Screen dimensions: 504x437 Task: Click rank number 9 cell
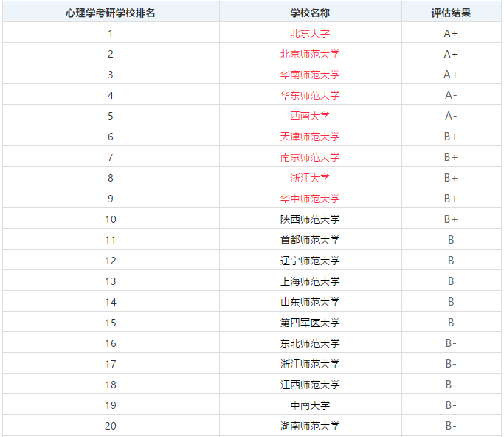click(x=111, y=199)
